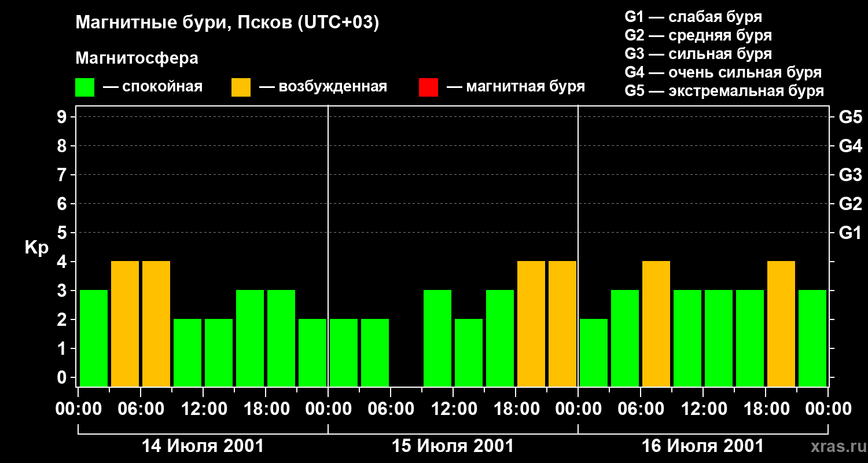The image size is (868, 463).
Task: Click last yellow bar of 15 Июля
Action: (562, 324)
